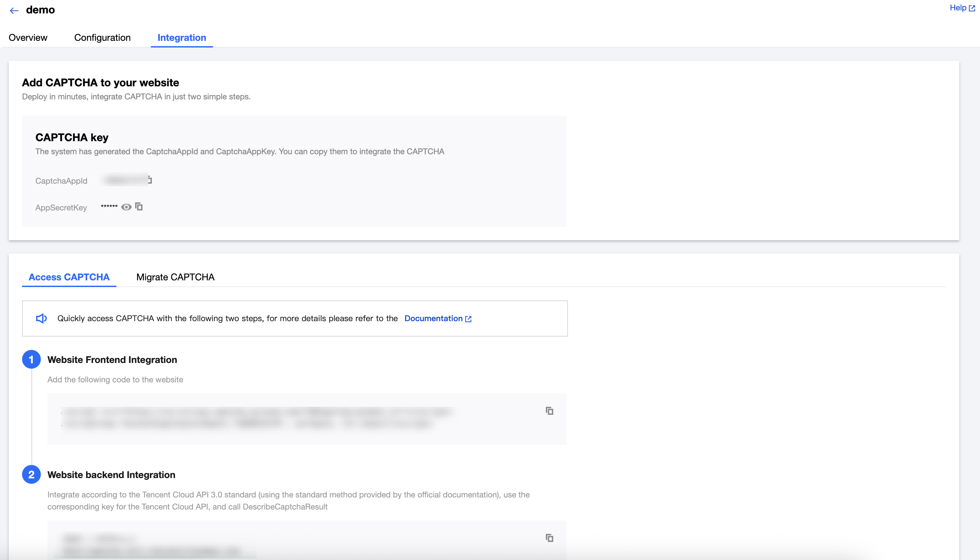Click the step 2 number circle
980x560 pixels.
point(31,474)
